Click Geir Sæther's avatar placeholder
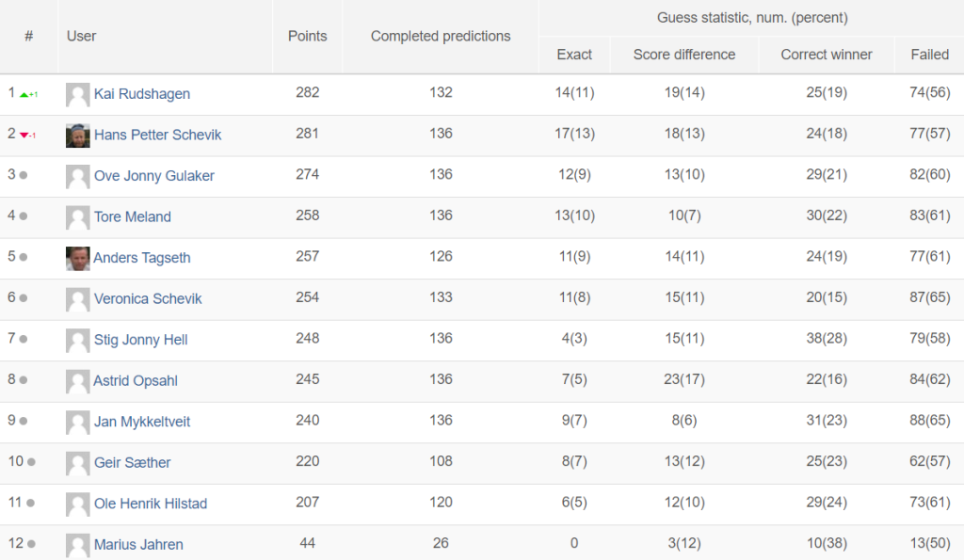This screenshot has width=964, height=560. point(77,463)
